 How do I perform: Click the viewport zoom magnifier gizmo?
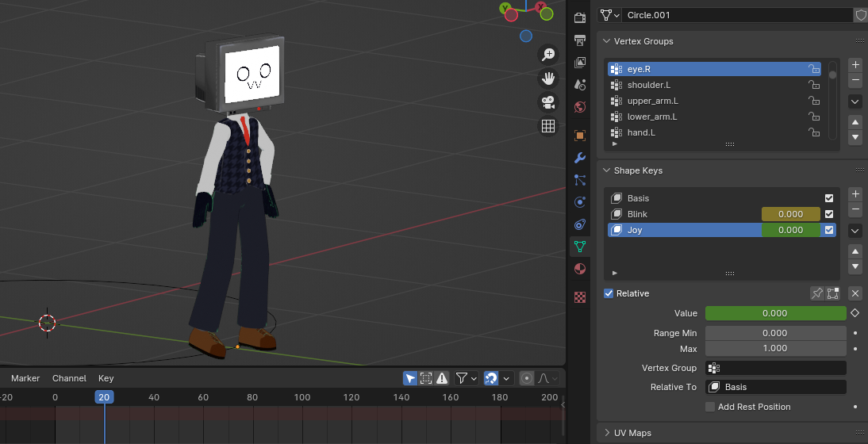tap(548, 54)
